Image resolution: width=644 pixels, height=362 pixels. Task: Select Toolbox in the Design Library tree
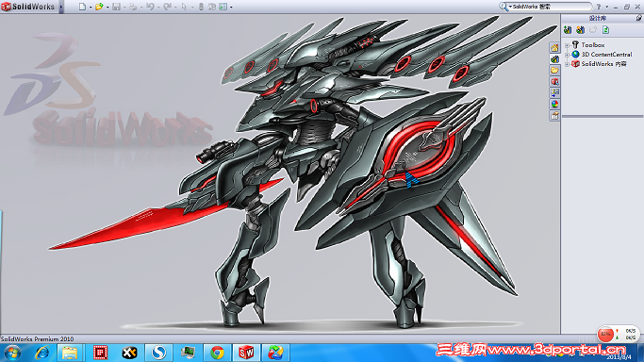(593, 44)
